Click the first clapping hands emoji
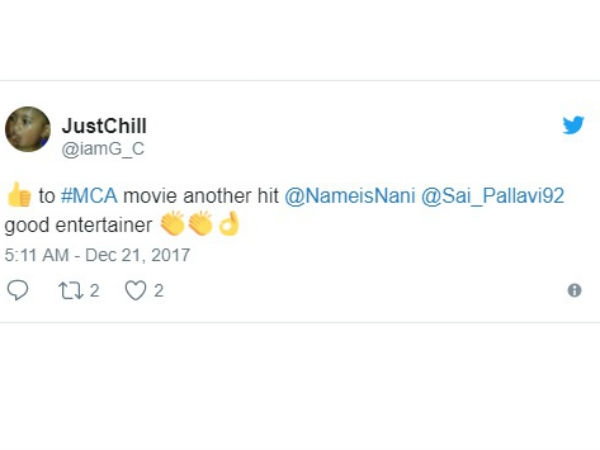 (x=172, y=225)
